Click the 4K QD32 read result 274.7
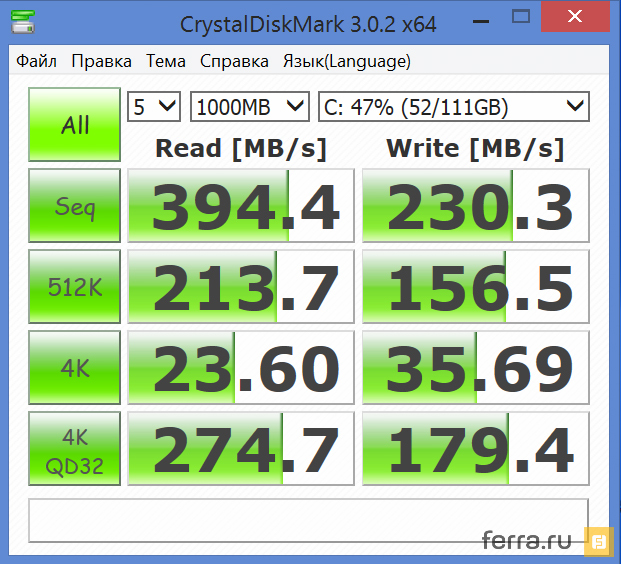 pyautogui.click(x=241, y=449)
